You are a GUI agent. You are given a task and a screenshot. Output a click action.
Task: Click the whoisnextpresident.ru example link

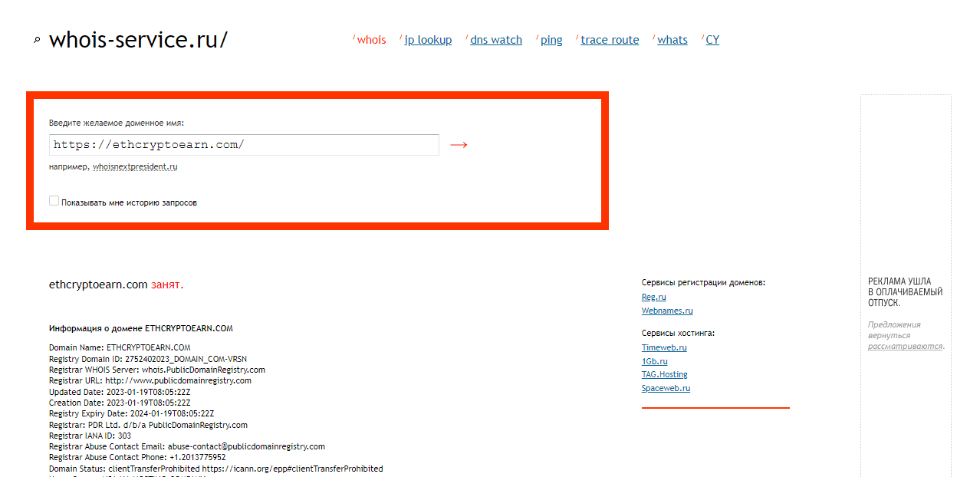point(135,166)
